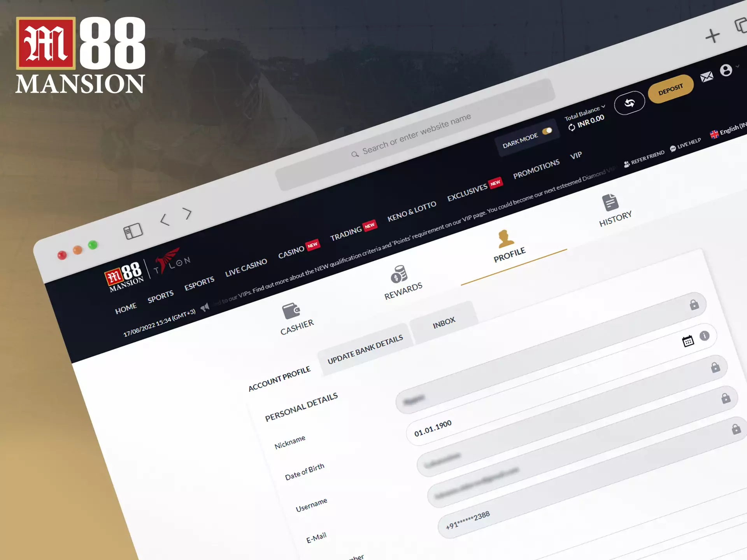The image size is (747, 560).
Task: Click ACCOUNT PROFILE section link
Action: [x=276, y=374]
